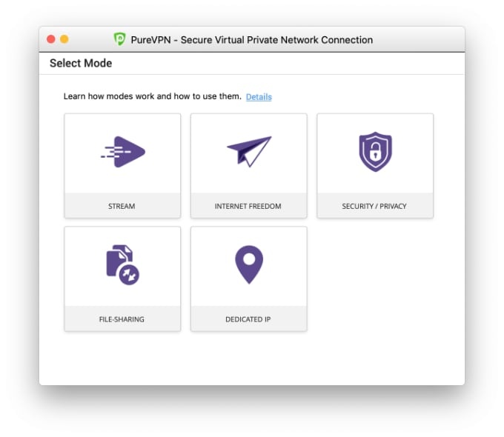The height and width of the screenshot is (437, 504).
Task: Click the PureVPN window title text
Action: 252,40
